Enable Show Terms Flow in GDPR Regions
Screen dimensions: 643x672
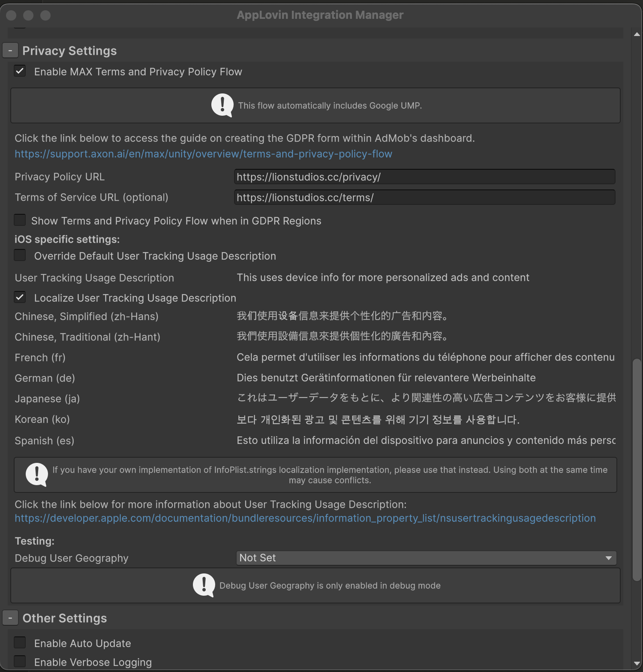point(20,220)
